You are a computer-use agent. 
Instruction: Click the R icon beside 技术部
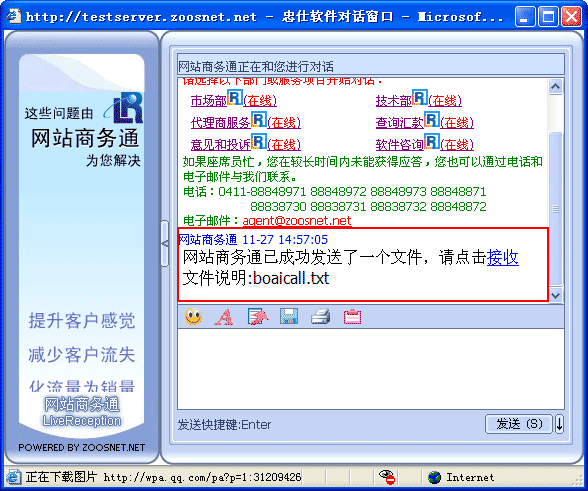click(420, 98)
